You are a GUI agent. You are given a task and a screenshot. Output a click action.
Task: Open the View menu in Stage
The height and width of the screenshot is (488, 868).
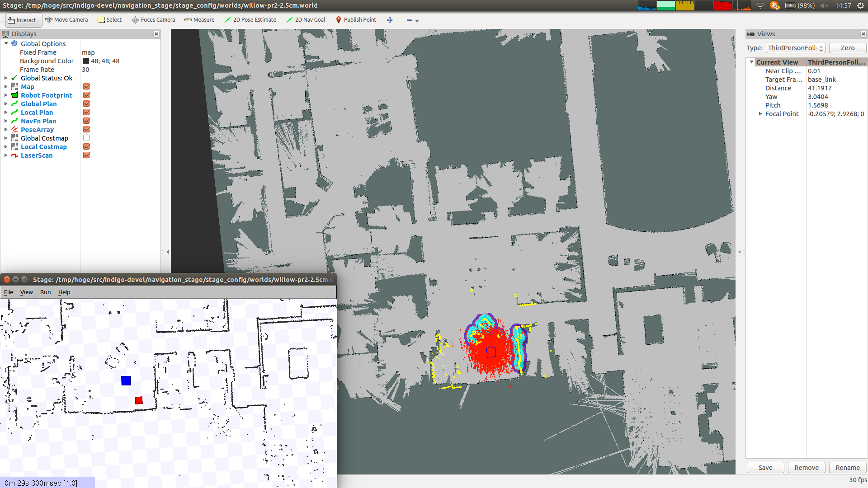(26, 292)
